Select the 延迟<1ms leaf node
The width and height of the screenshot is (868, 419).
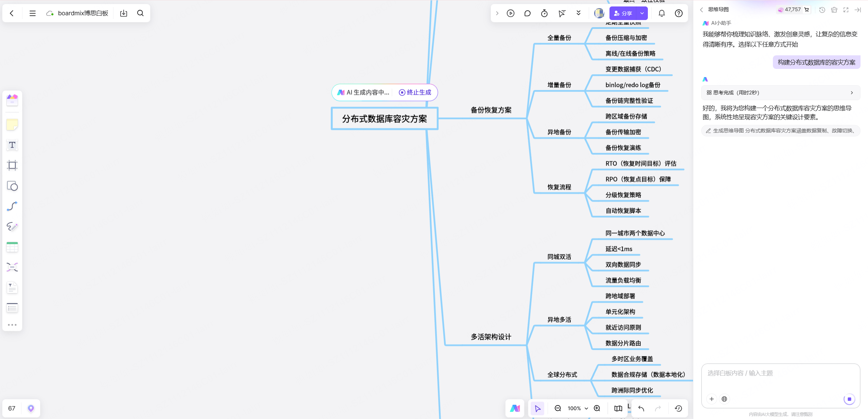click(619, 249)
